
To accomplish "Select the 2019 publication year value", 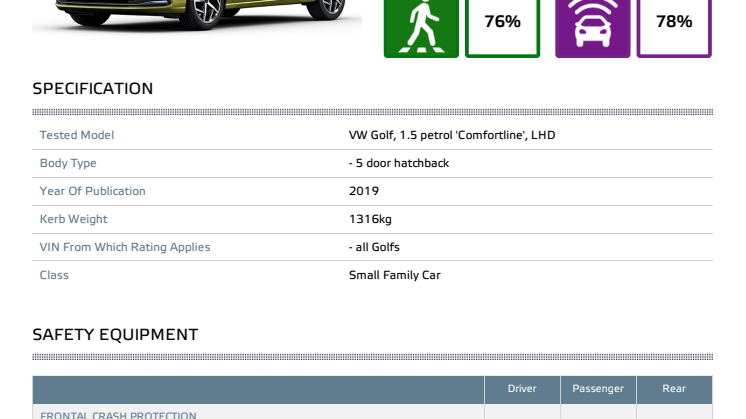I will click(x=364, y=191).
